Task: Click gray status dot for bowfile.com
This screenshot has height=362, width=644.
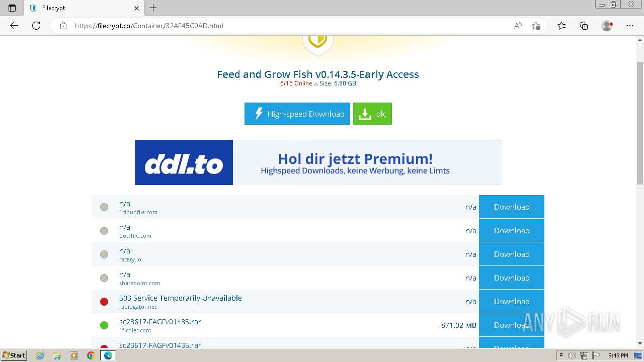Action: 104,231
